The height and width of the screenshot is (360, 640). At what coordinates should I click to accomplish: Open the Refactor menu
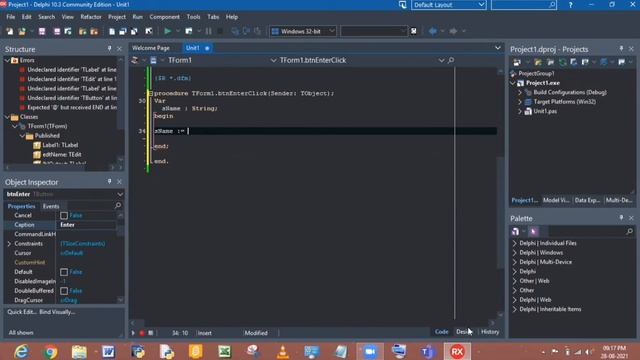[91, 17]
